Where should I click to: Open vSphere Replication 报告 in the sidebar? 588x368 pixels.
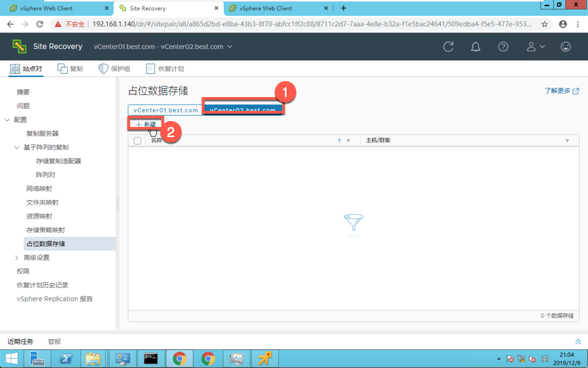click(55, 299)
